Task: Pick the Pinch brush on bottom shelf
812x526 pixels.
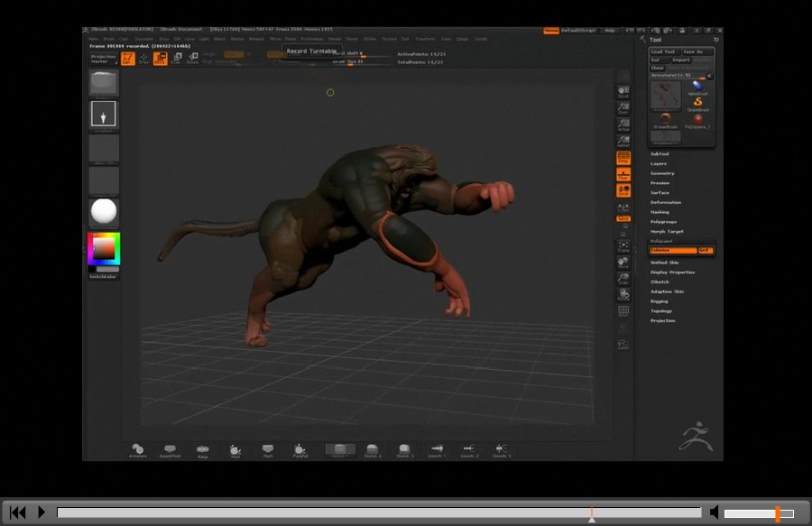Action: point(235,449)
